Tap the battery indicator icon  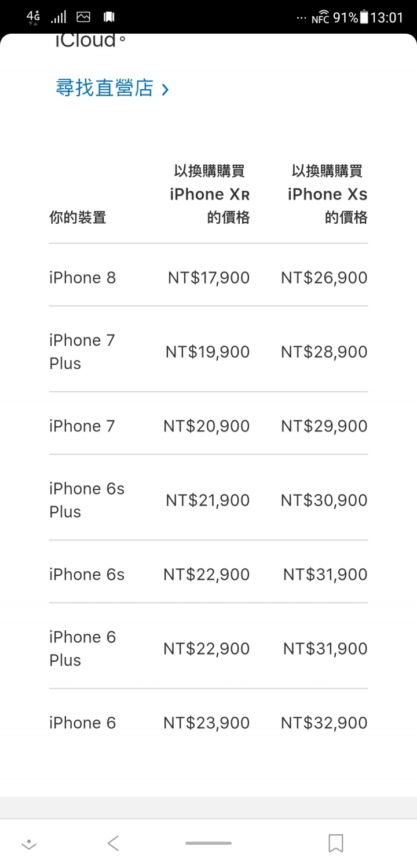[364, 17]
